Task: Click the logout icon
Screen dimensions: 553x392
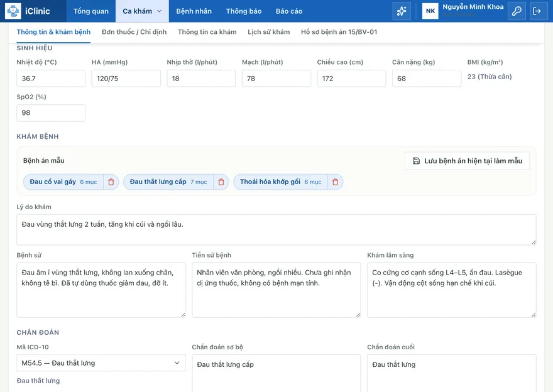Action: coord(537,11)
